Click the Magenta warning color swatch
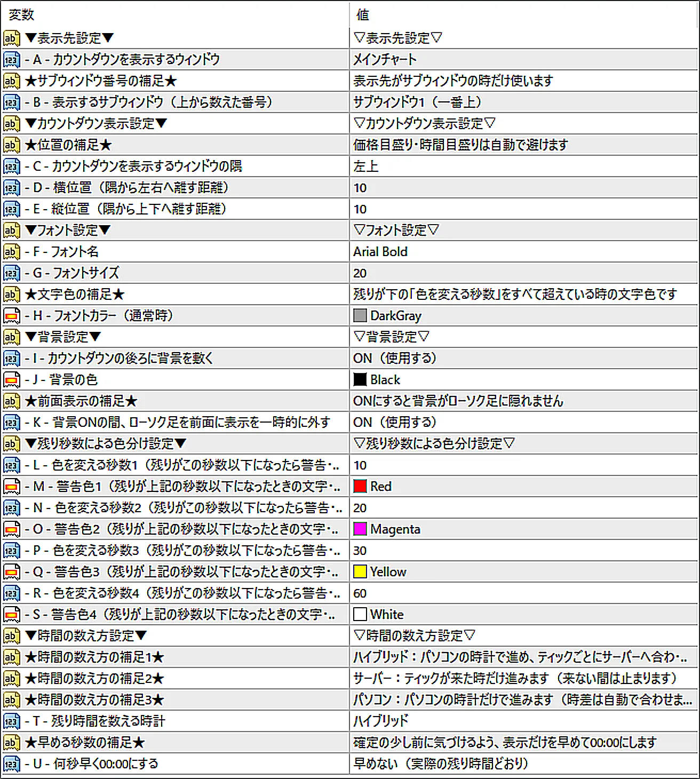 coord(360,529)
